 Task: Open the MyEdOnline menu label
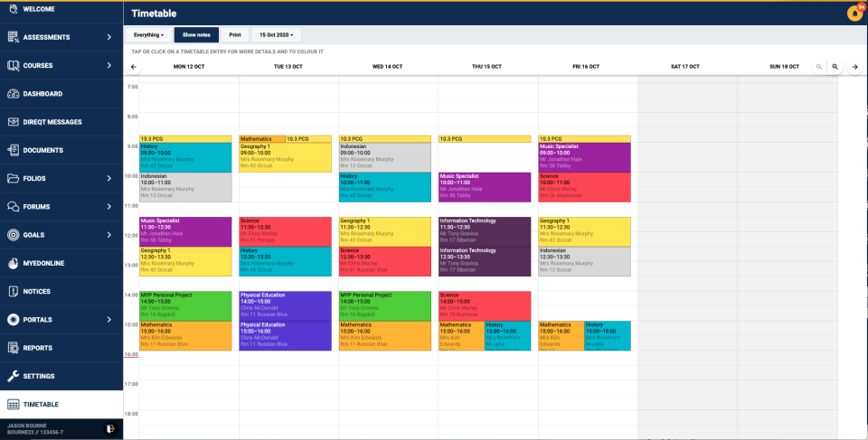pos(43,264)
